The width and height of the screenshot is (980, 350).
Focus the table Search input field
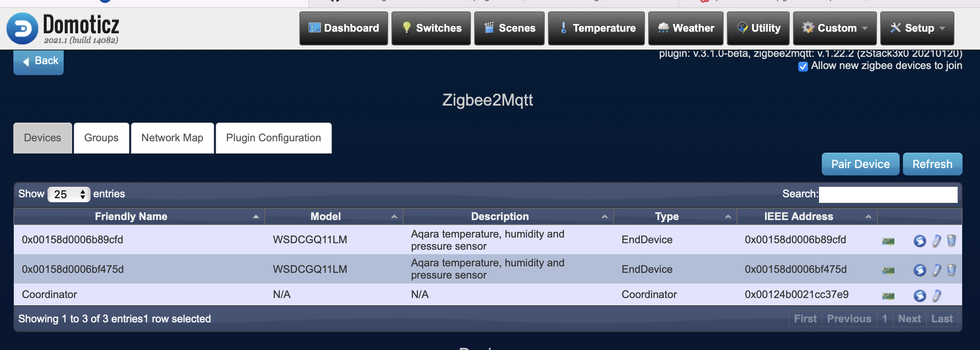point(888,194)
